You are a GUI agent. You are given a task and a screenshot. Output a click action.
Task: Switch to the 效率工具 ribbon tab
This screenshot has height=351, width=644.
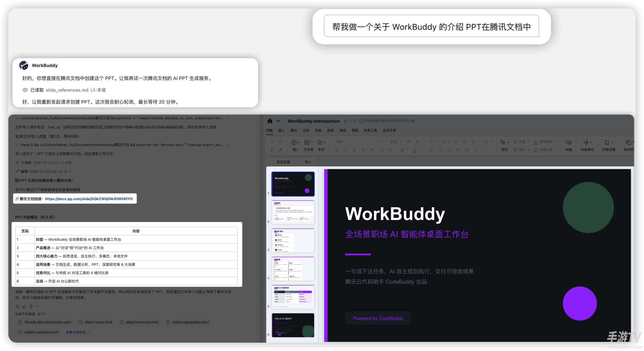point(370,130)
